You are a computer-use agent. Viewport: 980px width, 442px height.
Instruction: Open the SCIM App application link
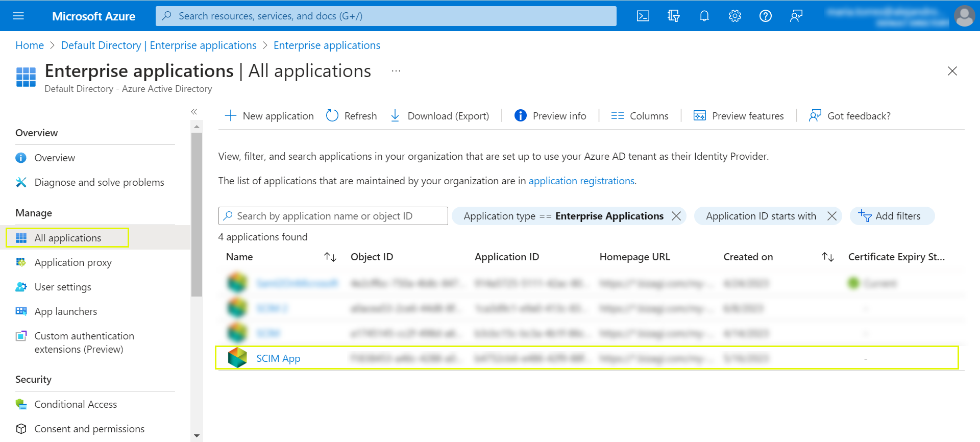pyautogui.click(x=278, y=358)
